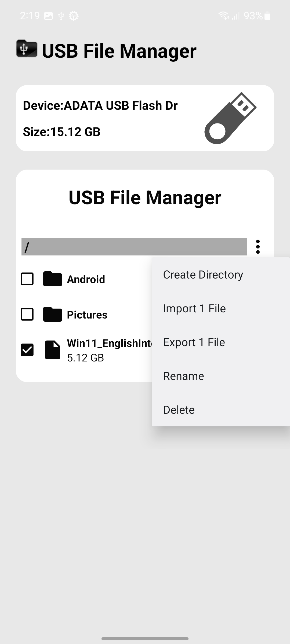
Task: Check the Pictures folder checkbox
Action: (27, 314)
